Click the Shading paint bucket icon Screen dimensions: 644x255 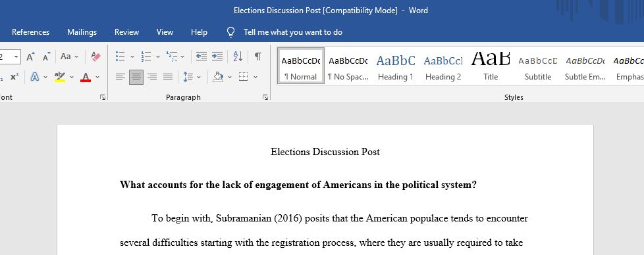218,77
